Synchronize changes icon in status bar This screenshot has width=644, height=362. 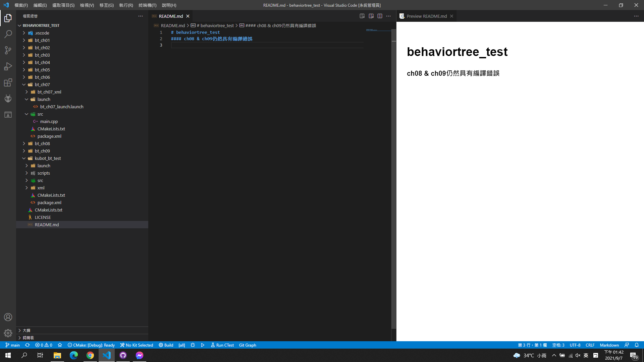(x=28, y=345)
